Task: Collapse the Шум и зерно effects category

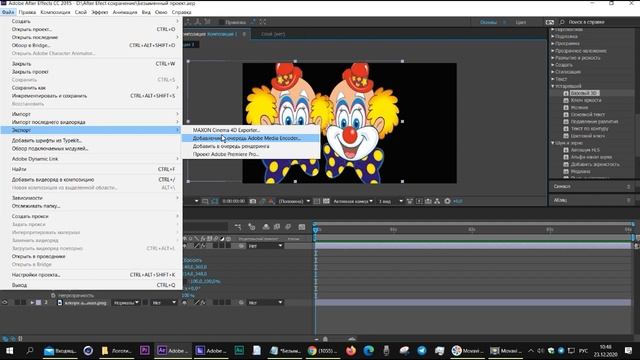Action: [553, 143]
